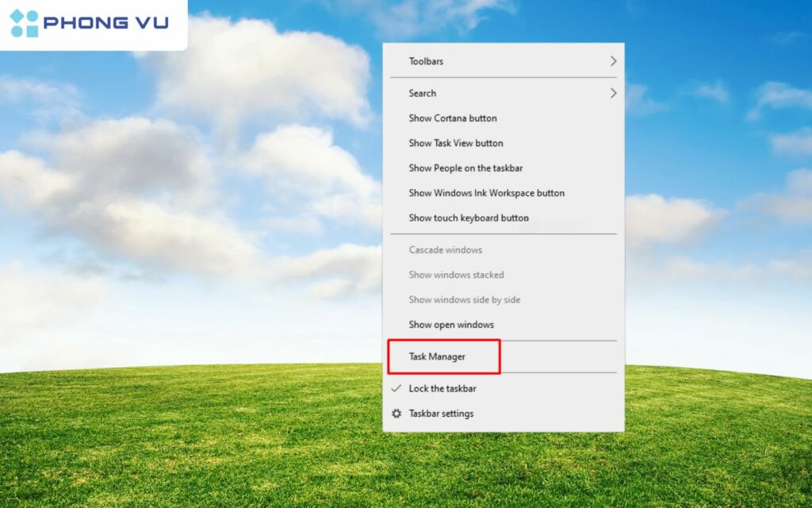This screenshot has width=812, height=508.
Task: Expand the Toolbars submenu arrow
Action: point(613,61)
